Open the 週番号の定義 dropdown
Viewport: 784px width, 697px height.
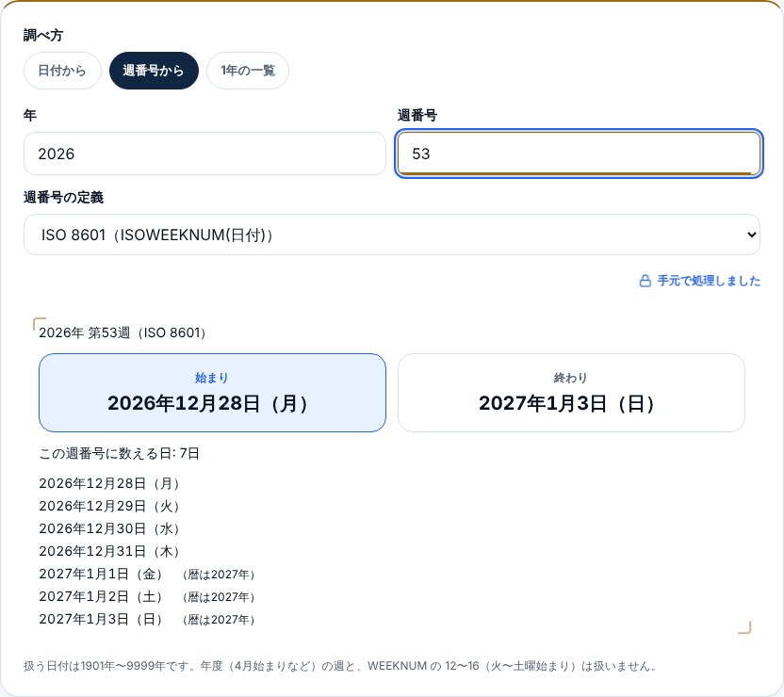pos(392,235)
